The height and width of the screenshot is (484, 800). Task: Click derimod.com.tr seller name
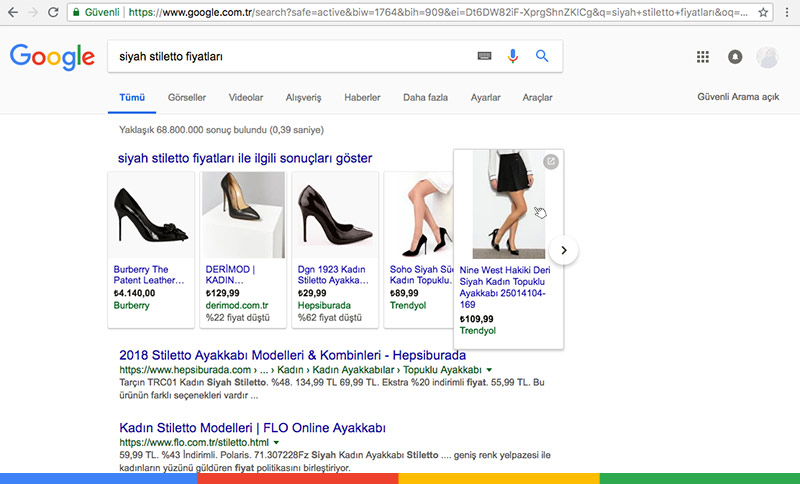[237, 305]
